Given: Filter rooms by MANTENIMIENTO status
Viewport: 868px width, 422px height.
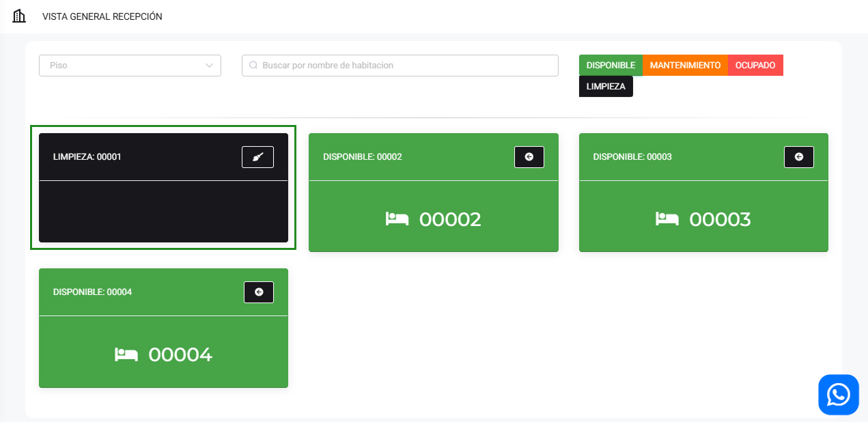Looking at the screenshot, I should click(x=685, y=66).
